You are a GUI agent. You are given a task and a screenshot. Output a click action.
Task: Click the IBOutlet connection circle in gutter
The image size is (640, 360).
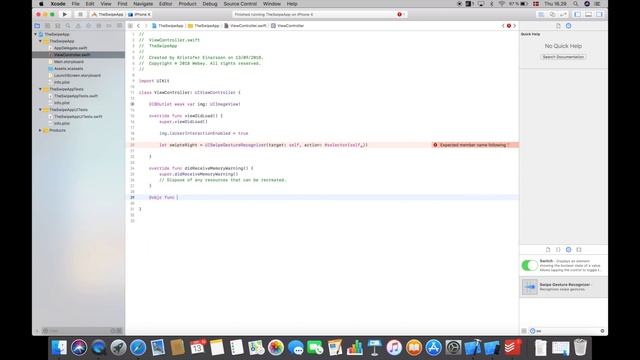[132, 104]
